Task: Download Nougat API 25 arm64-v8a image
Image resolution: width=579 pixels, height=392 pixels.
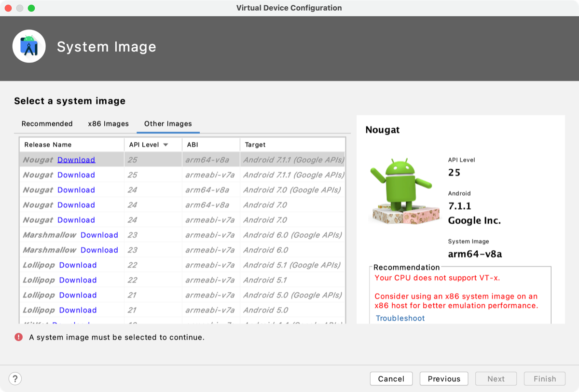Action: point(76,160)
